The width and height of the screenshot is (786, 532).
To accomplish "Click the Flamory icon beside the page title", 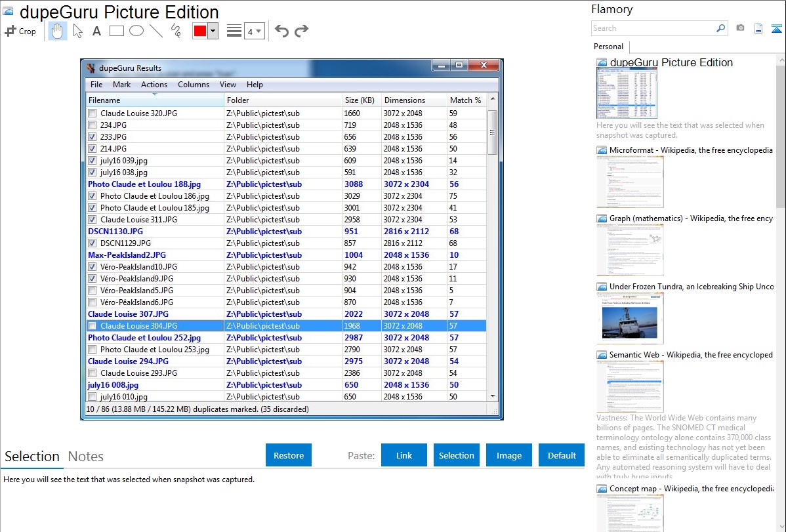I will (8, 11).
